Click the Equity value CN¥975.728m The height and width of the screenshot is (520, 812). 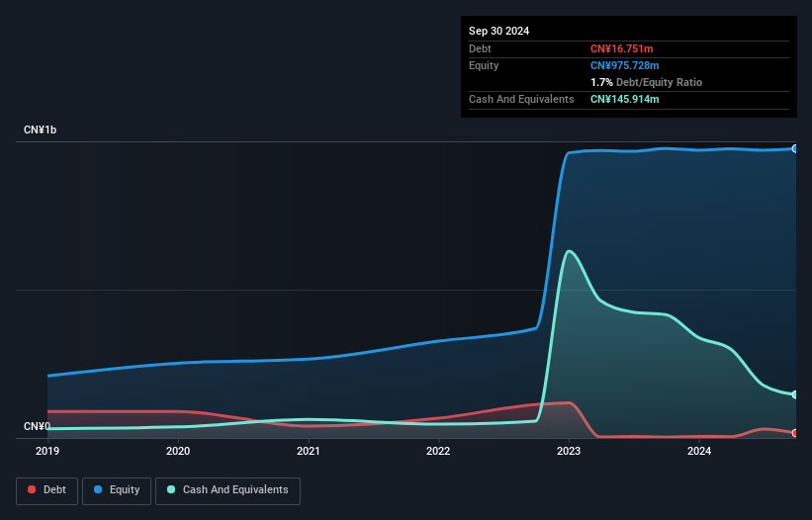[624, 65]
